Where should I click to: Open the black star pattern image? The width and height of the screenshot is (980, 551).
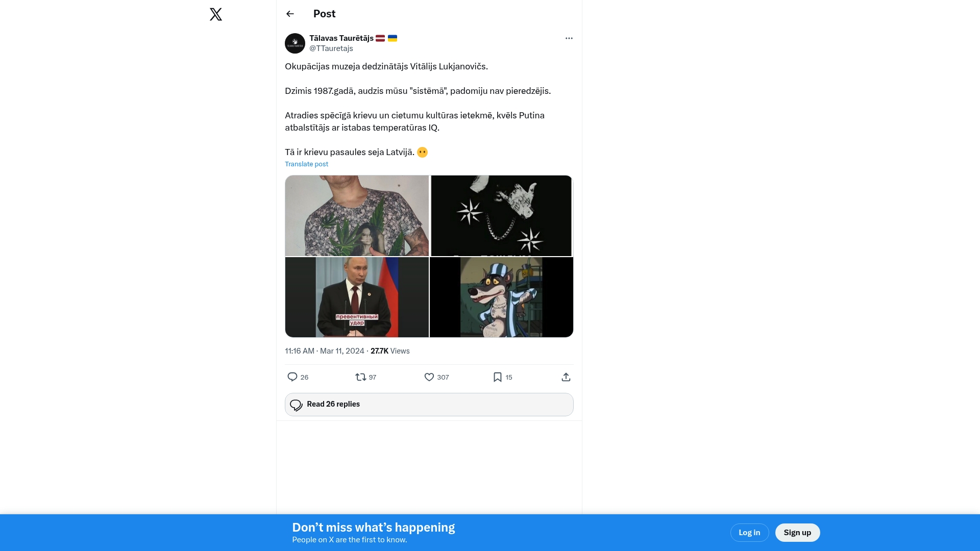click(502, 216)
